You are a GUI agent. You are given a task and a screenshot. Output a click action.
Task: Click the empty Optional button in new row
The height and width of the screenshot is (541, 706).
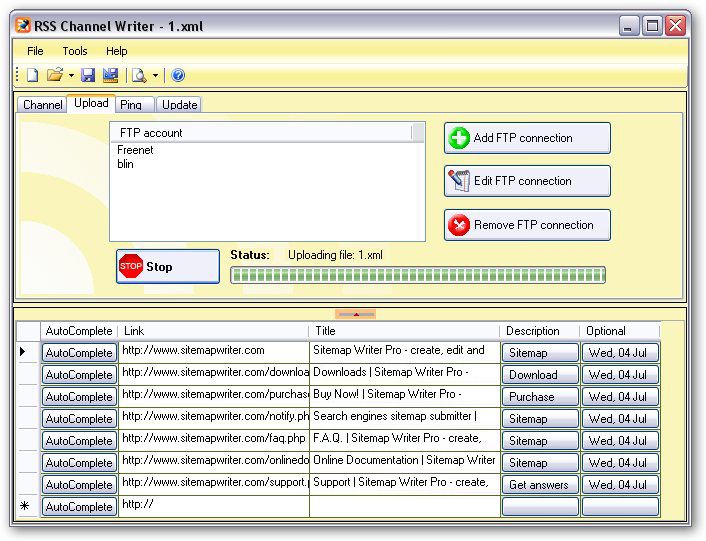[620, 507]
